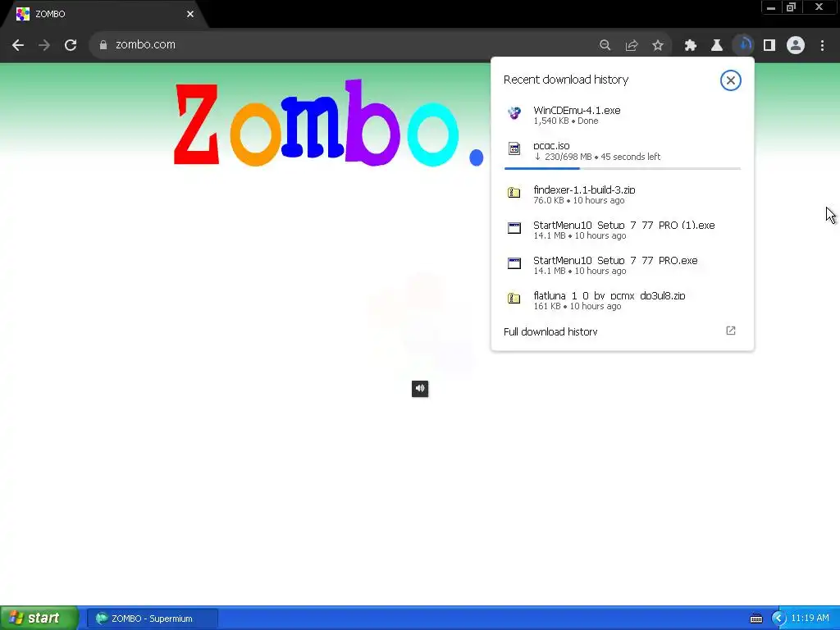View site info via the padlock icon
Image resolution: width=840 pixels, height=630 pixels.
pos(103,45)
